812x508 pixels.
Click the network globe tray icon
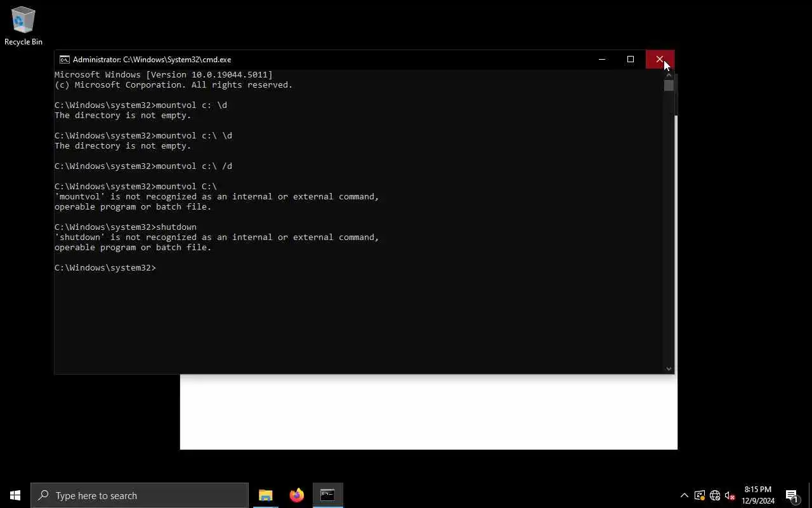pyautogui.click(x=715, y=495)
